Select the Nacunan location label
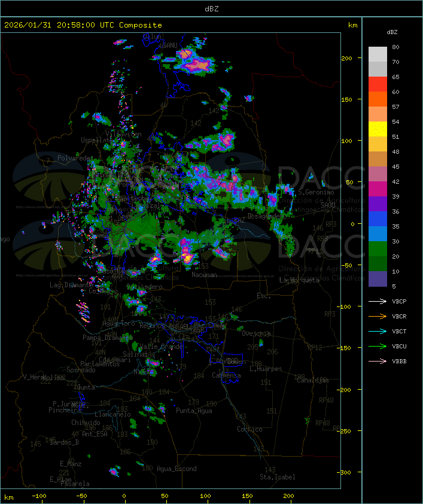The height and width of the screenshot is (504, 423). (204, 275)
